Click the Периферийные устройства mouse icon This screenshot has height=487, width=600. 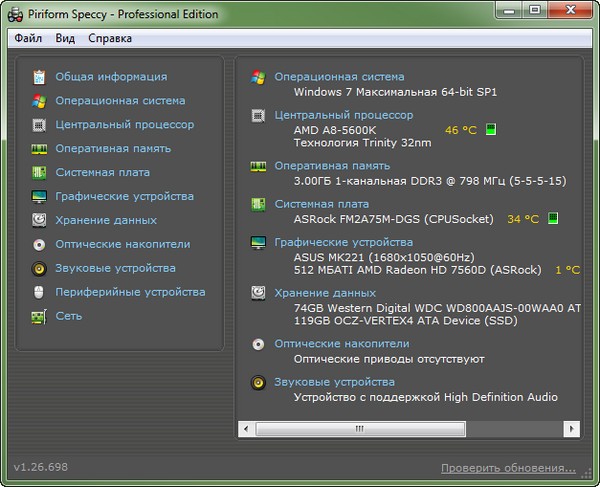point(39,292)
